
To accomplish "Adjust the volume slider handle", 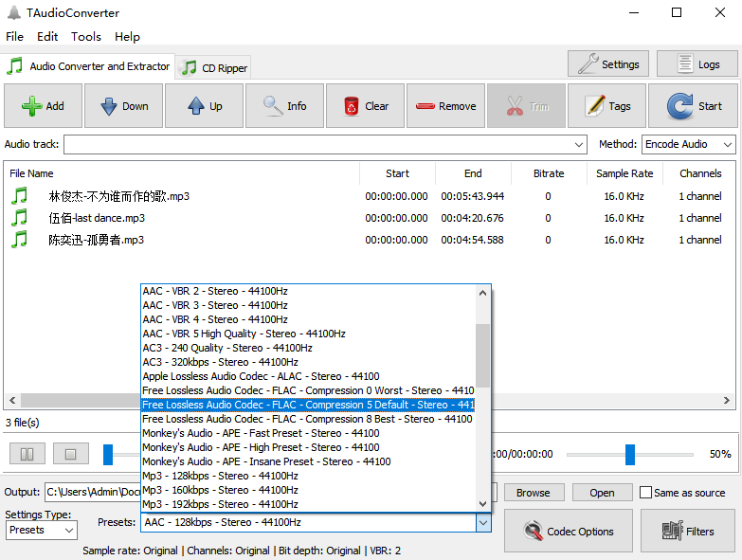I will tap(630, 455).
